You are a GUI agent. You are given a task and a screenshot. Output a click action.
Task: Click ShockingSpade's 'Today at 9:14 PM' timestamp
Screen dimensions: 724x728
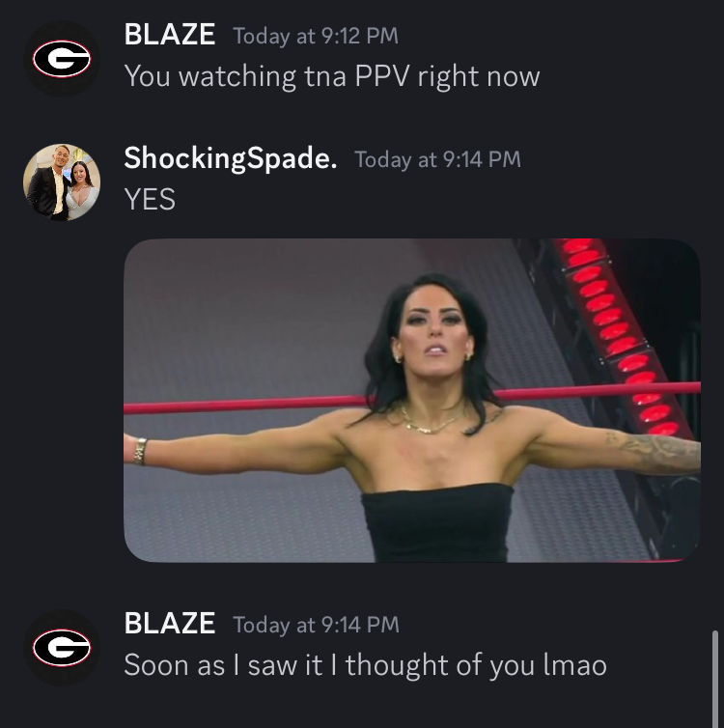click(437, 159)
